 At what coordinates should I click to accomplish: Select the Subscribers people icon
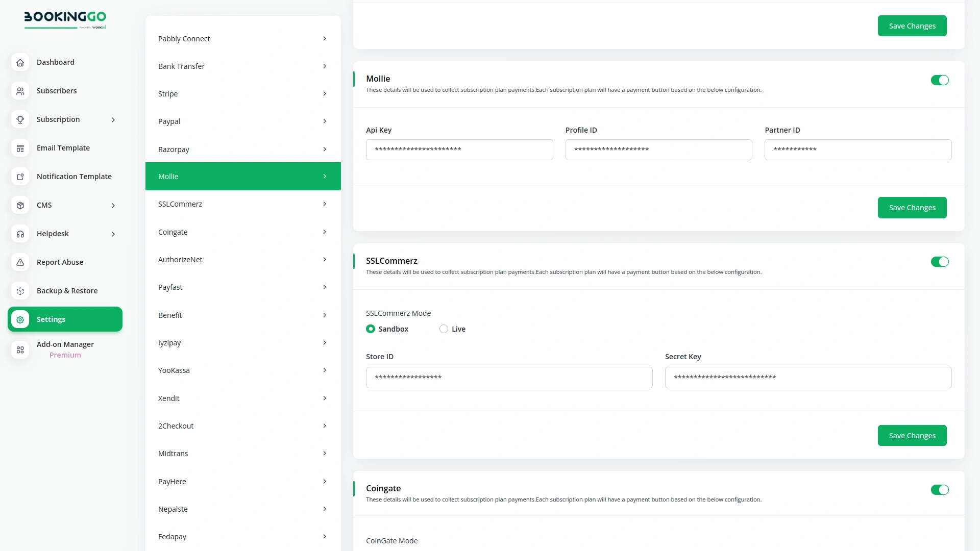pyautogui.click(x=20, y=91)
